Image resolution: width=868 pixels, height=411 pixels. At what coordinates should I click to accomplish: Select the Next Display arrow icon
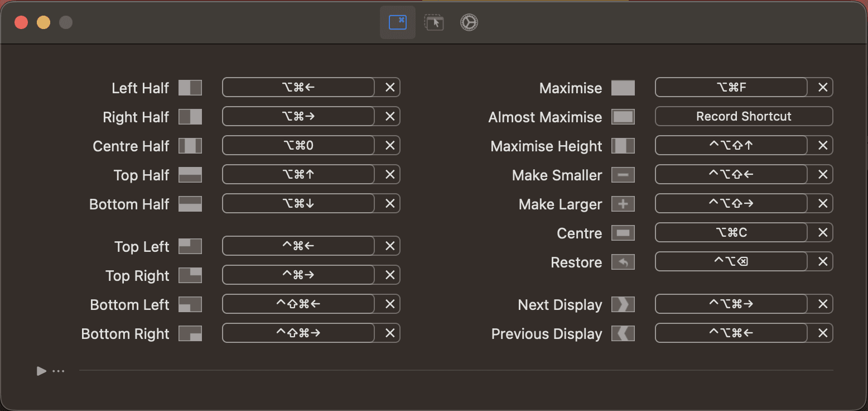pyautogui.click(x=623, y=304)
